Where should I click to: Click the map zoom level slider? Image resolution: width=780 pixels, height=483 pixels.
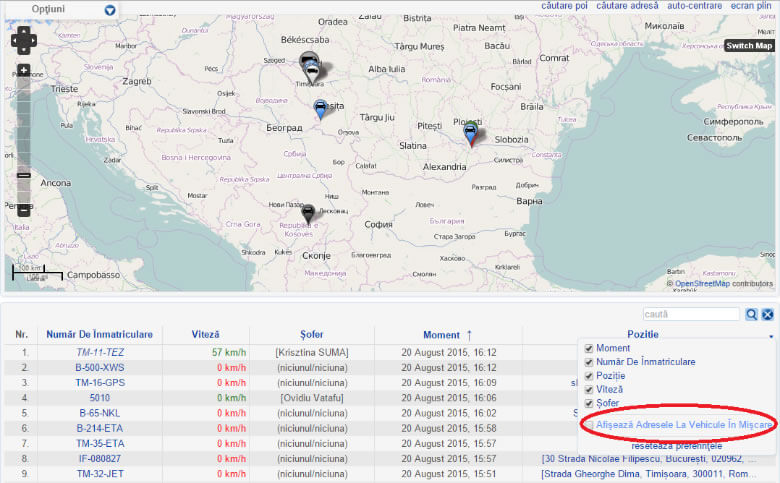click(24, 176)
